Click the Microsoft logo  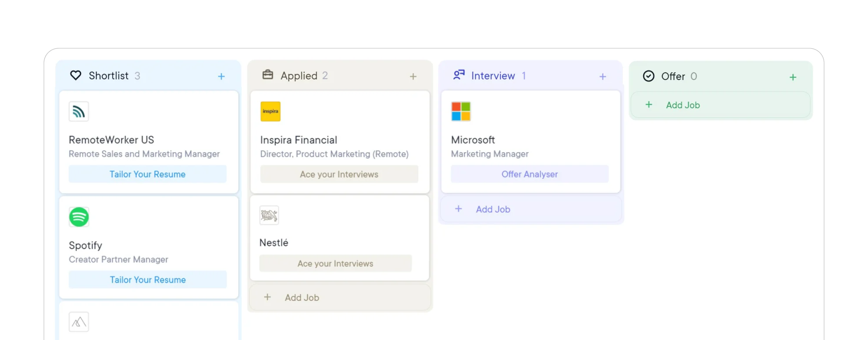coord(461,111)
